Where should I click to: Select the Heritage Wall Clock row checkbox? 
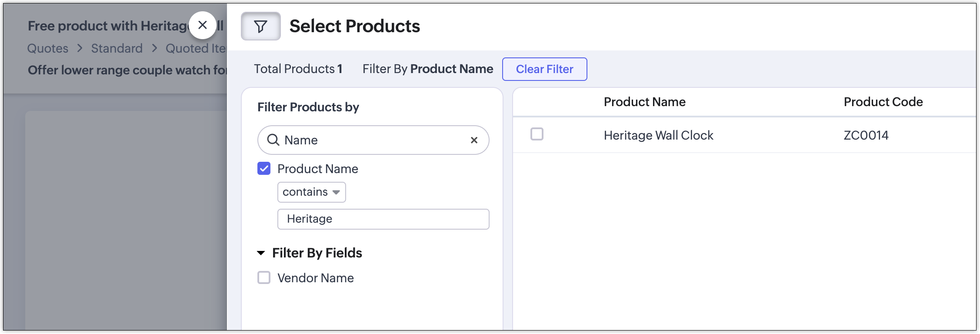pos(537,134)
